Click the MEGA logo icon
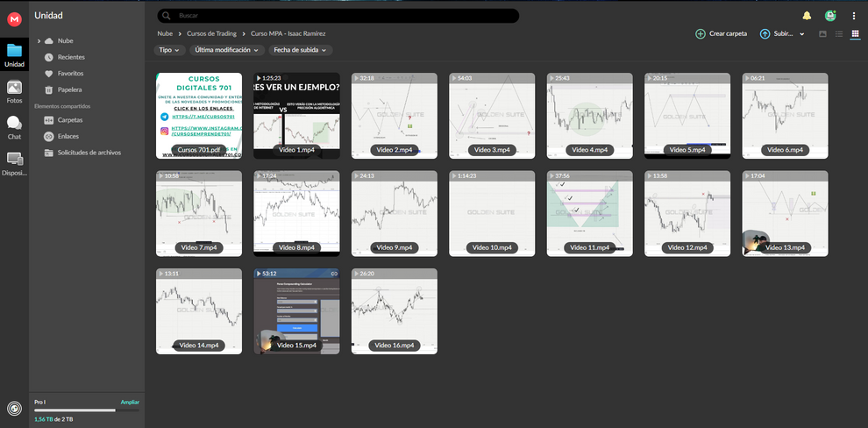Image resolution: width=868 pixels, height=428 pixels. (14, 15)
